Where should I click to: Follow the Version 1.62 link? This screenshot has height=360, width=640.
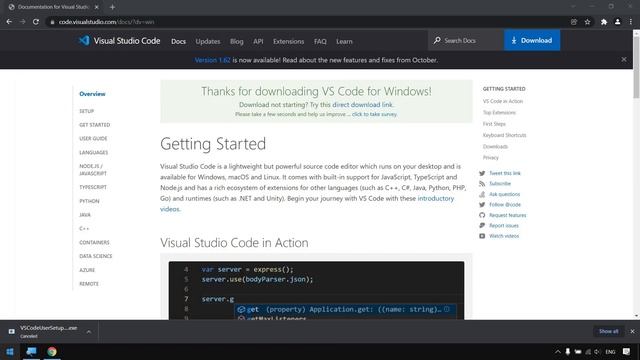click(212, 60)
